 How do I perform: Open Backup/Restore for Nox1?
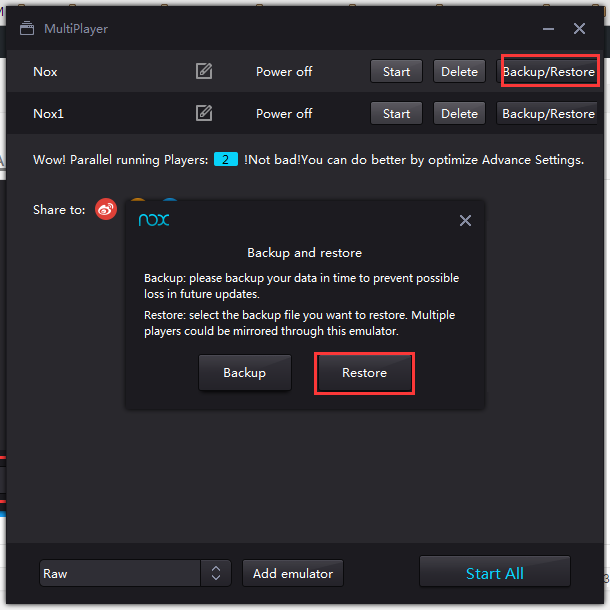[547, 113]
